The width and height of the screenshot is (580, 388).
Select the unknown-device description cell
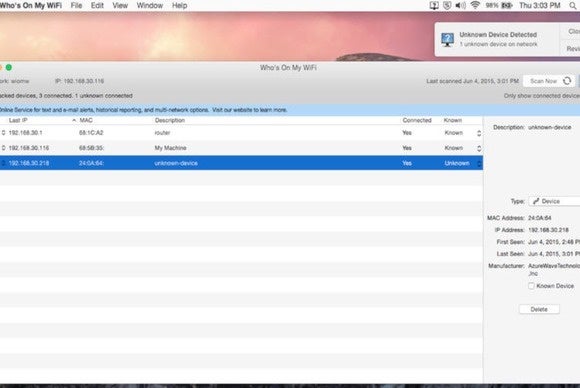(176, 163)
